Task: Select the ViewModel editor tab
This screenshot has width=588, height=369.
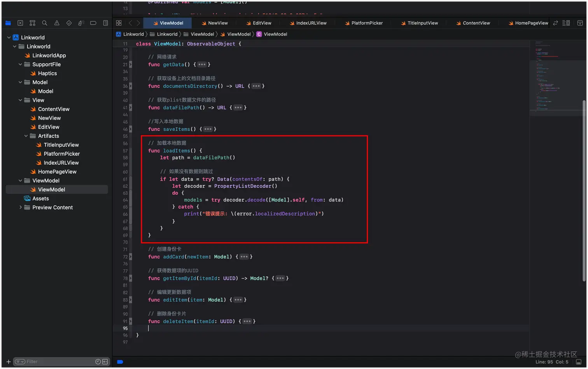Action: pyautogui.click(x=168, y=23)
